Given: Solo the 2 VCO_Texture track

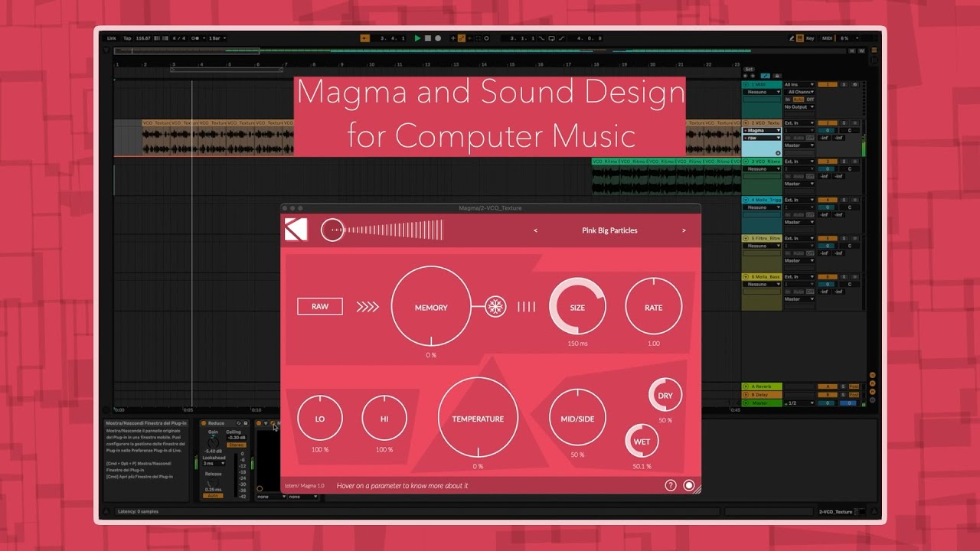Looking at the screenshot, I should point(844,122).
